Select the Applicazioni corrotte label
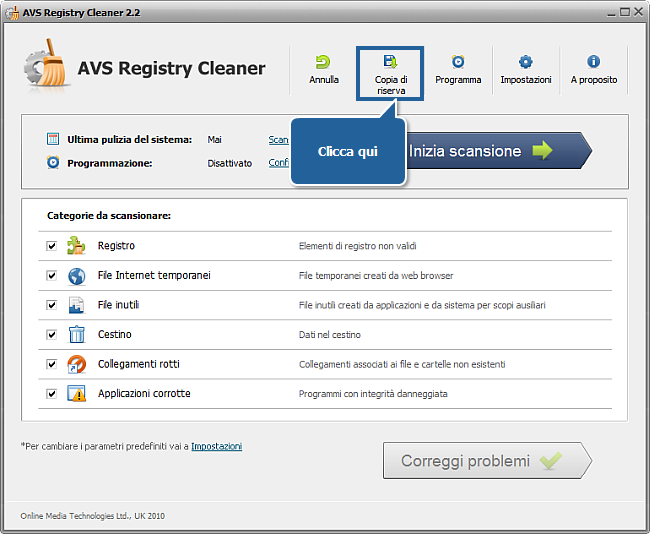The height and width of the screenshot is (534, 650). tap(144, 393)
